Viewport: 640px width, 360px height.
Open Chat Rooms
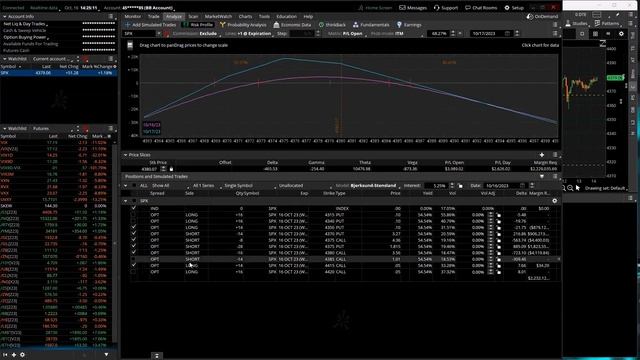481,8
